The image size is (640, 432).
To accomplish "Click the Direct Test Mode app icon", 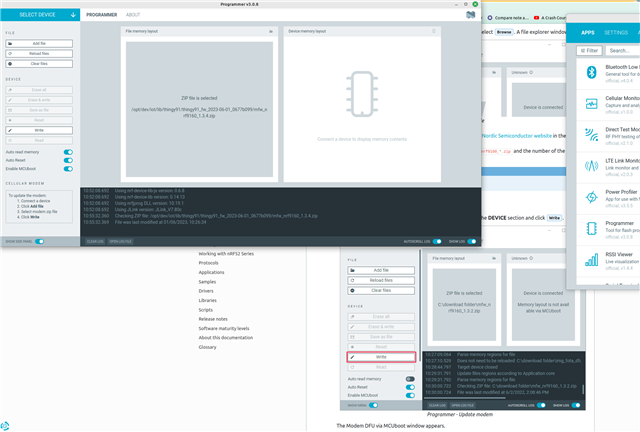I will coord(591,135).
